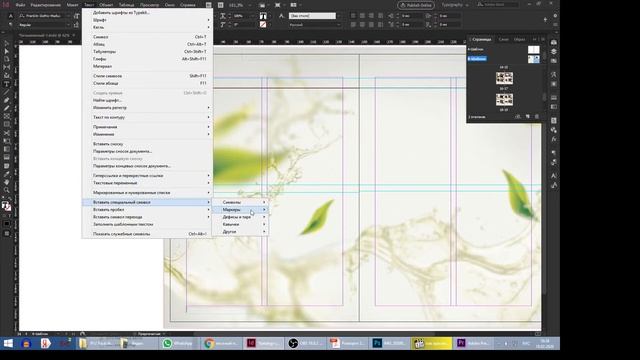Select the Scissors tool in the toolbox
Image resolution: width=640 pixels, height=360 pixels.
[x=7, y=133]
